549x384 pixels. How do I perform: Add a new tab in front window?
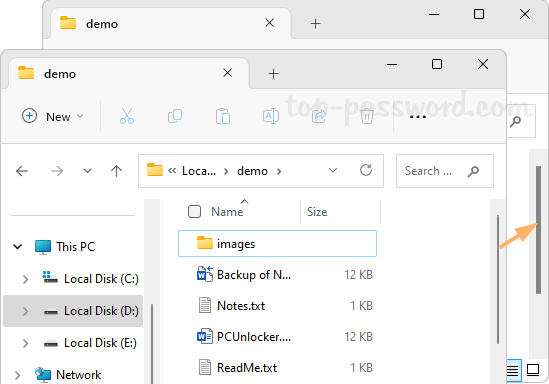(273, 74)
